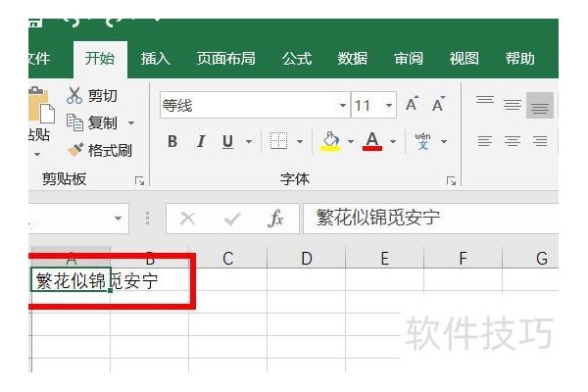This screenshot has height=392, width=588.
Task: Click the wén phonetic guide icon
Action: 422,141
